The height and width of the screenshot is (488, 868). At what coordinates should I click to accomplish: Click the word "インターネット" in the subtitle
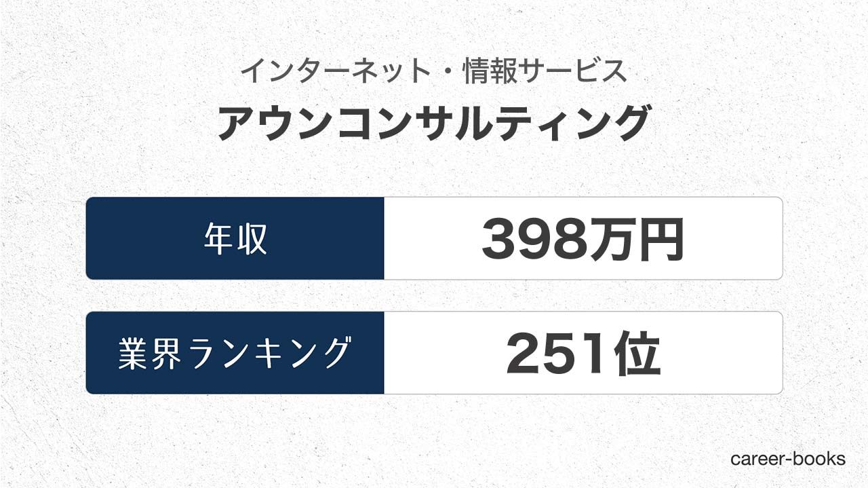point(325,71)
